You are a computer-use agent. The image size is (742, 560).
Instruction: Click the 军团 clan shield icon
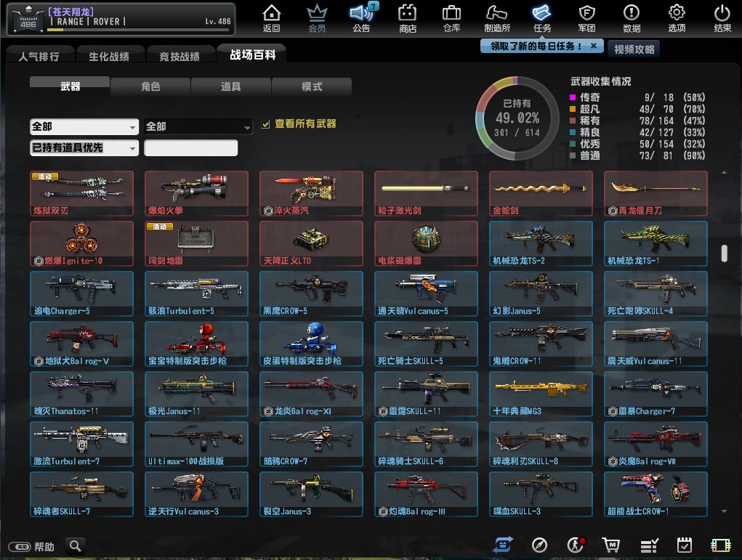click(x=586, y=18)
